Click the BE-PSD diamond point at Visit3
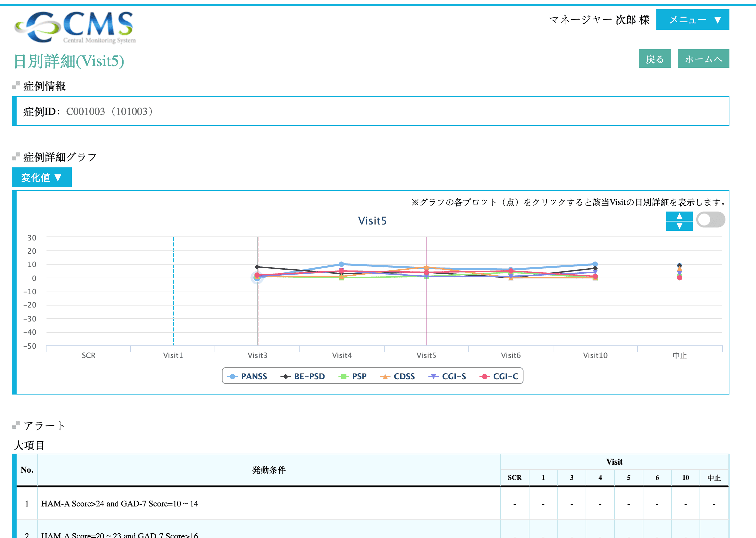This screenshot has height=538, width=756. pyautogui.click(x=257, y=267)
